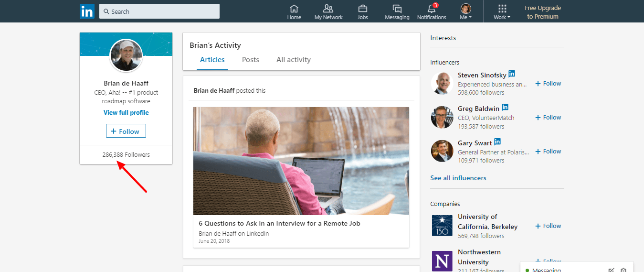Click LinkedIn influencer badge beside Steven Sinofsky

tap(512, 74)
